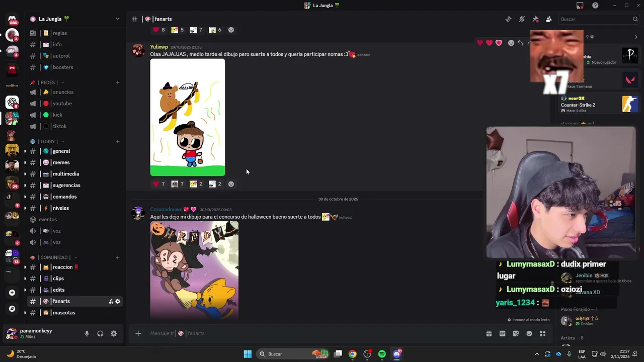Open the Threads panel icon in header
This screenshot has height=362, width=644.
pyautogui.click(x=508, y=19)
